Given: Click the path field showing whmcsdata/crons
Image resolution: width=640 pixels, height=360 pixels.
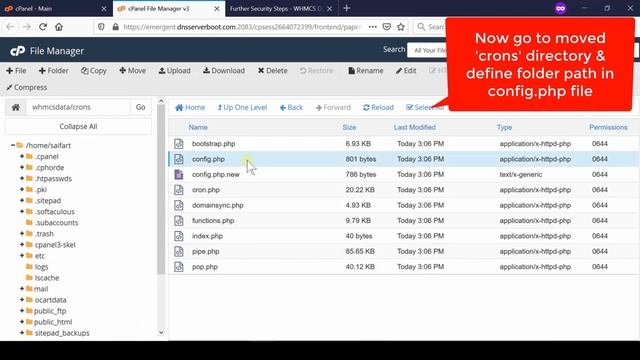Looking at the screenshot, I should [78, 107].
